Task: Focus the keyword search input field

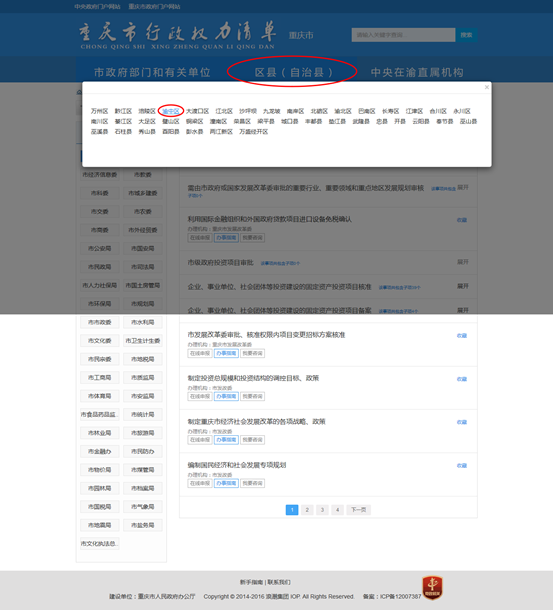Action: [403, 35]
